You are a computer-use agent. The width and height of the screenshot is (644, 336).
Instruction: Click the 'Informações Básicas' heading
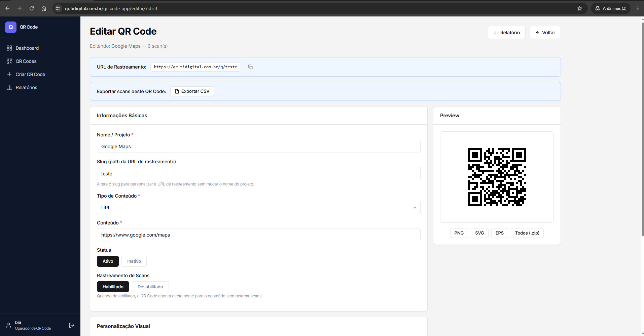pos(122,116)
